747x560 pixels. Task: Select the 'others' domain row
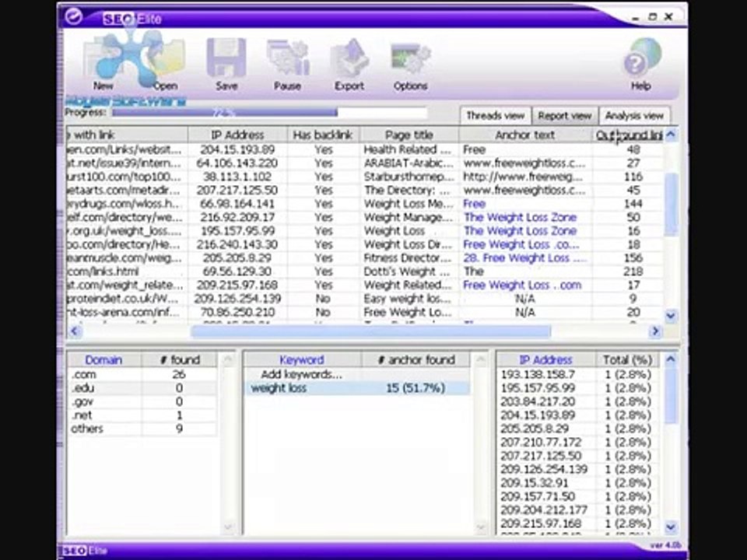(142, 429)
